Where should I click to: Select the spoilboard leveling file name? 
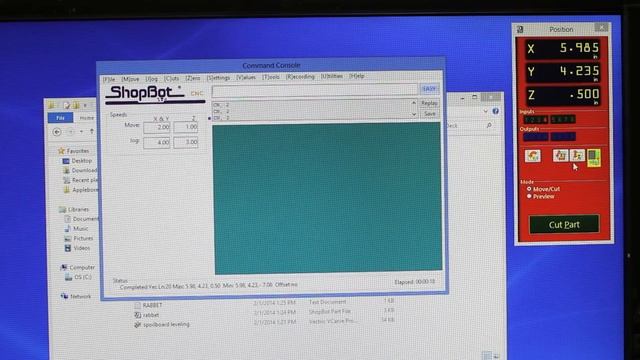[167, 324]
